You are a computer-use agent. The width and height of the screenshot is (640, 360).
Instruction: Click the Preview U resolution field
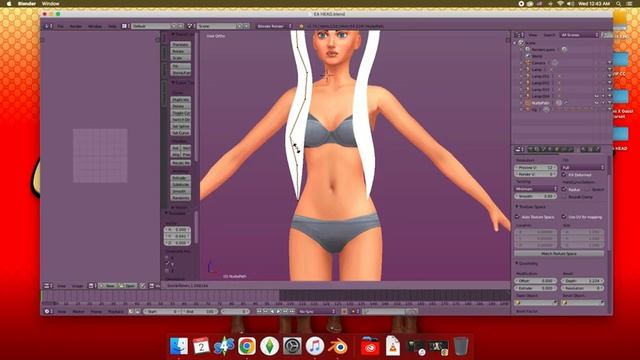pos(536,168)
